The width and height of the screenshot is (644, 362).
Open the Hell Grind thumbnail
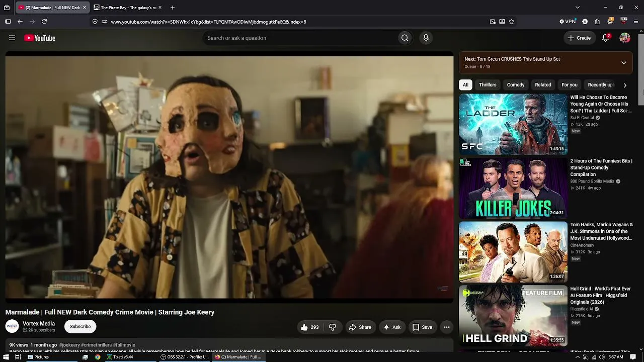coord(513,316)
